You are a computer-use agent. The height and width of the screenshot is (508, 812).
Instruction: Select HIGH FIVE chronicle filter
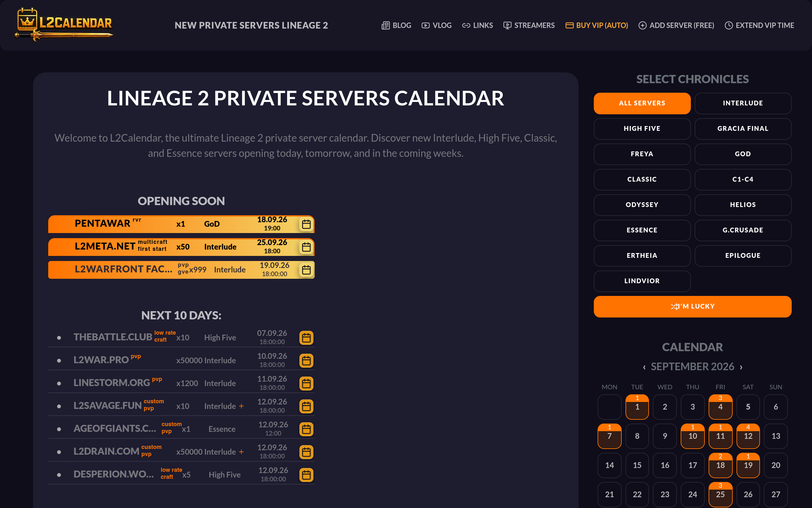[642, 129]
